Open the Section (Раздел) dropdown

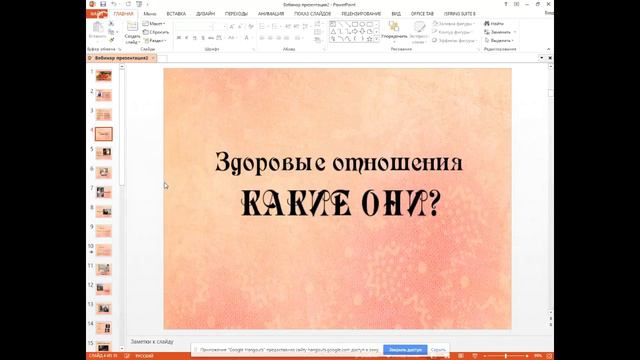[x=155, y=40]
